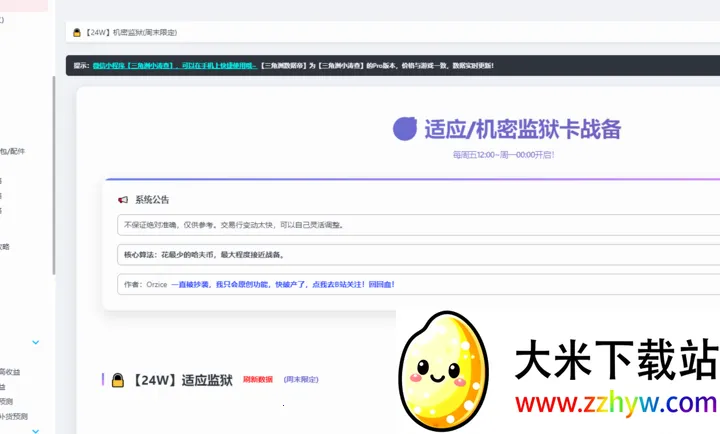Click the golden rice mascot logo
The width and height of the screenshot is (720, 434).
pyautogui.click(x=445, y=371)
